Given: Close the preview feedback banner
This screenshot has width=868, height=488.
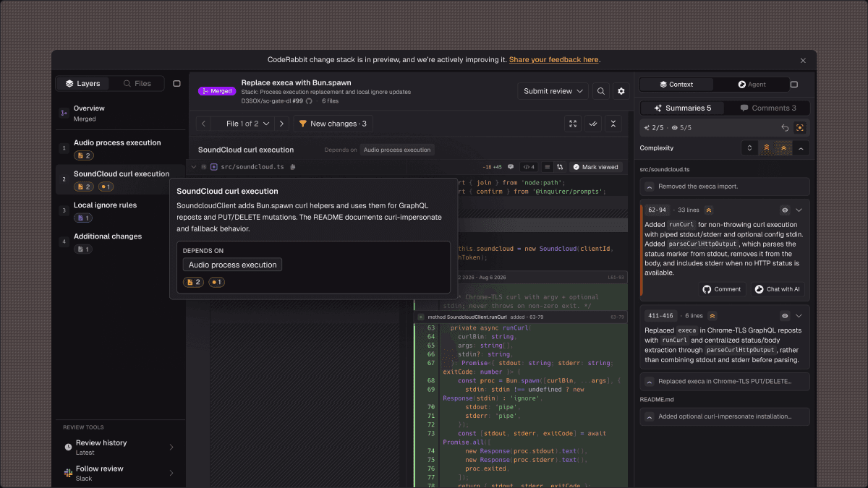Looking at the screenshot, I should [803, 60].
